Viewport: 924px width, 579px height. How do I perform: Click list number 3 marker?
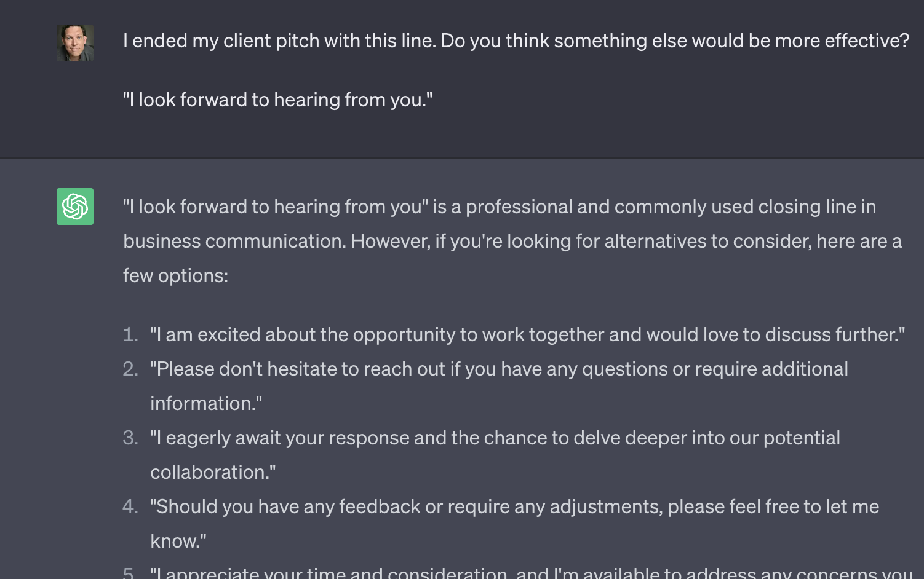click(x=130, y=438)
